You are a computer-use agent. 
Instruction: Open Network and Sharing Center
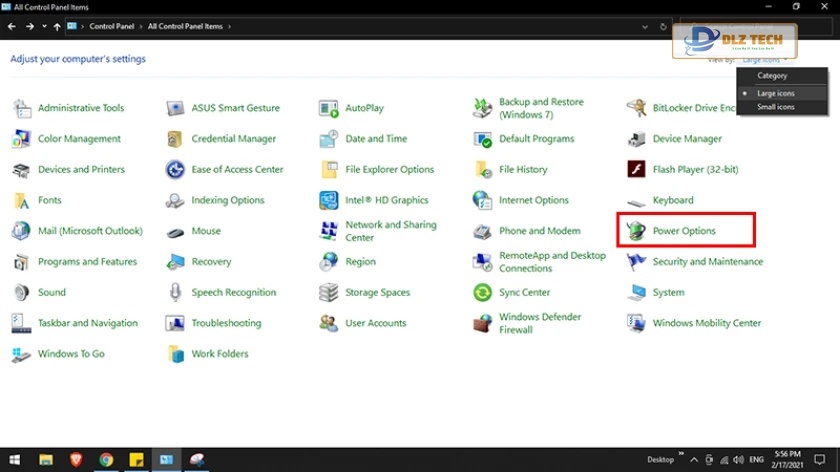coord(390,231)
